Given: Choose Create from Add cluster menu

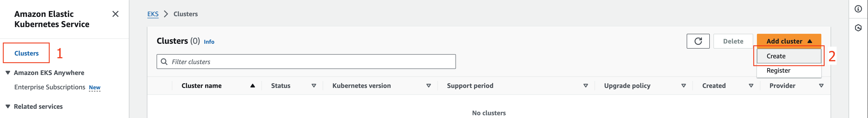Looking at the screenshot, I should click(x=789, y=56).
